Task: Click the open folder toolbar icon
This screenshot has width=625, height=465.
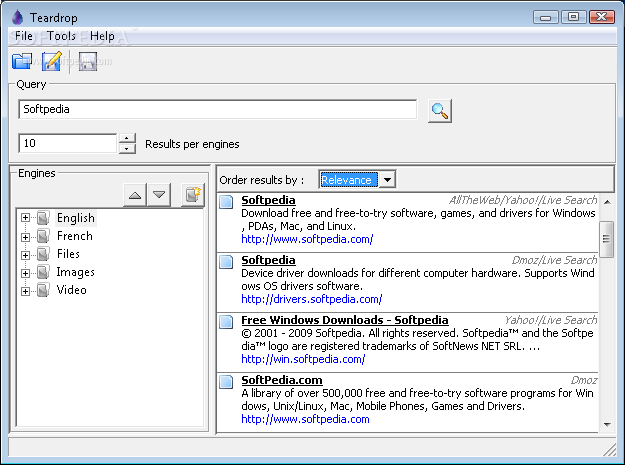Action: tap(22, 61)
